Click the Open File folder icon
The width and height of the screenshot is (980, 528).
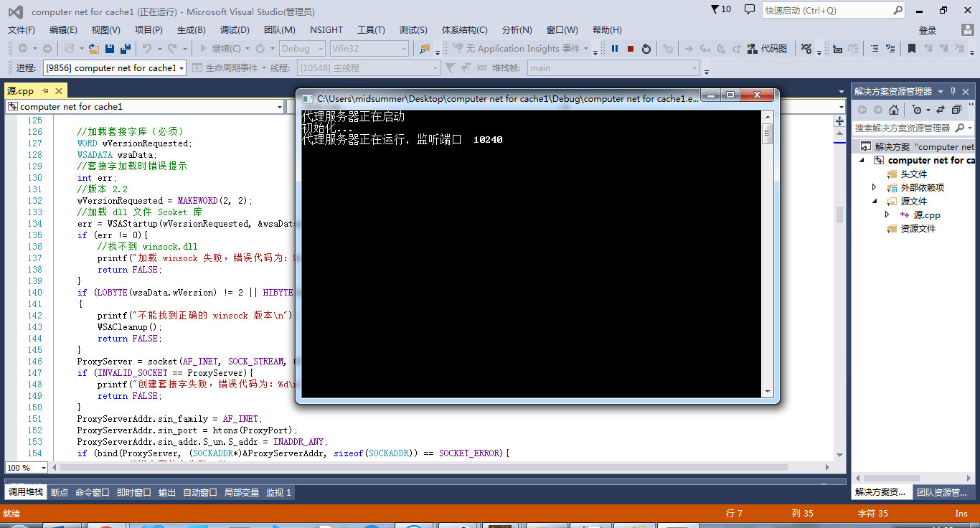point(93,49)
